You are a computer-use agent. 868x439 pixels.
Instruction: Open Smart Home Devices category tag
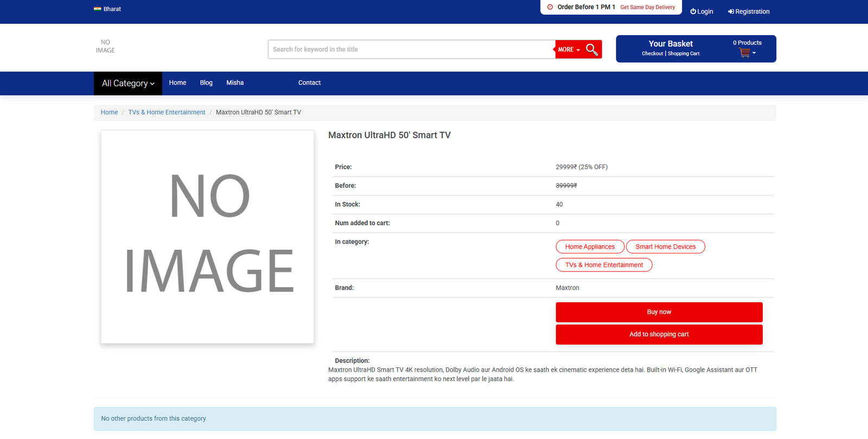pyautogui.click(x=666, y=247)
